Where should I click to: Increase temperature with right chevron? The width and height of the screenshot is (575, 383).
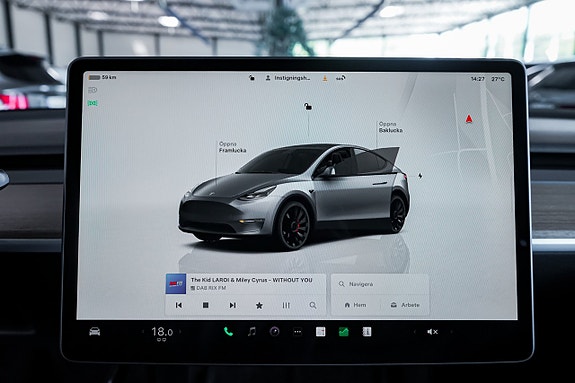click(x=180, y=332)
